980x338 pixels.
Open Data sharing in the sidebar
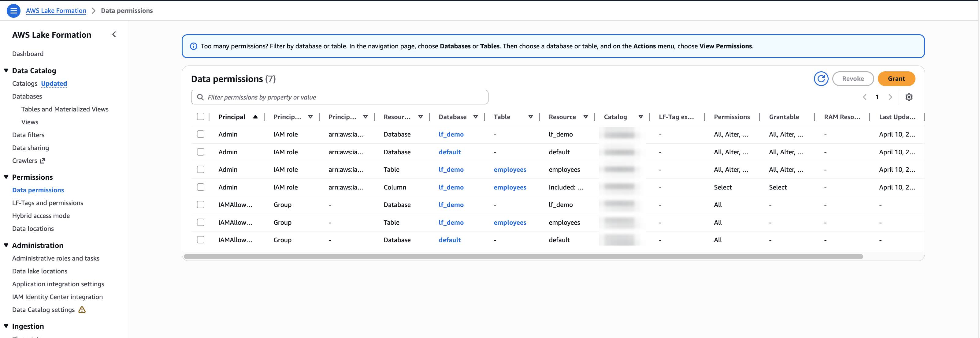pos(31,148)
